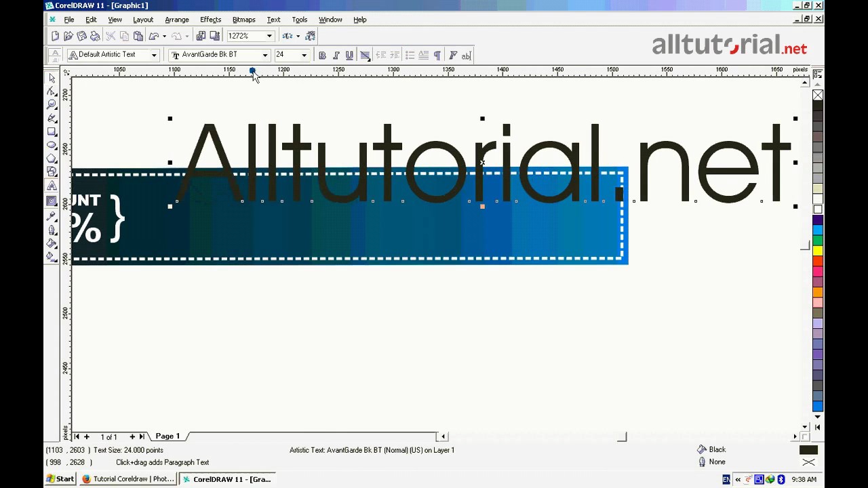
Task: Select the Eyedropper tool in the toolbox
Action: 52,216
